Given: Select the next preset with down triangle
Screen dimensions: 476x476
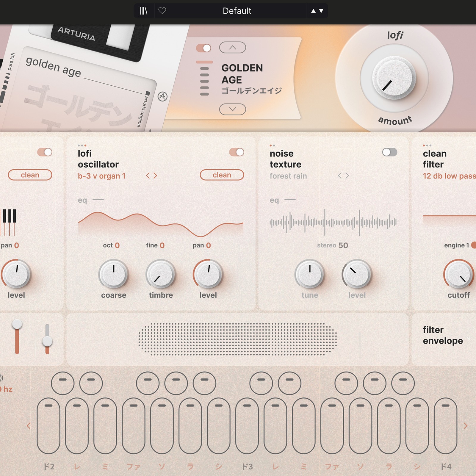Looking at the screenshot, I should pyautogui.click(x=321, y=11).
